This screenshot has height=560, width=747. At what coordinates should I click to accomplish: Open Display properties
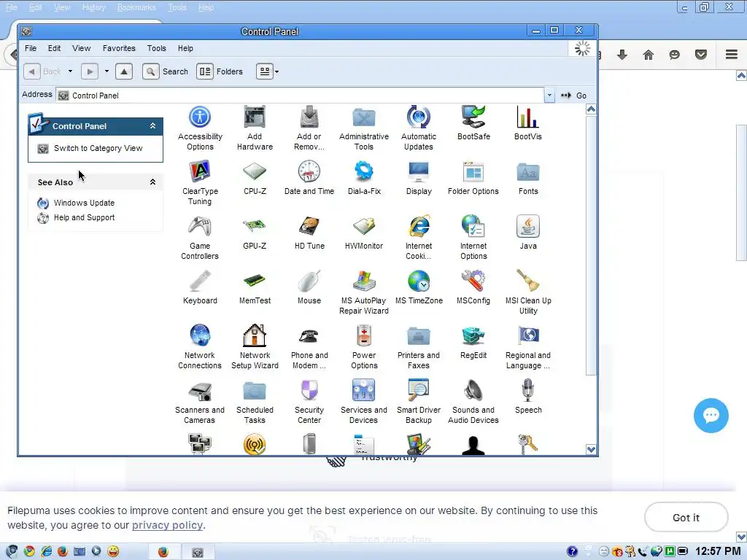click(419, 178)
